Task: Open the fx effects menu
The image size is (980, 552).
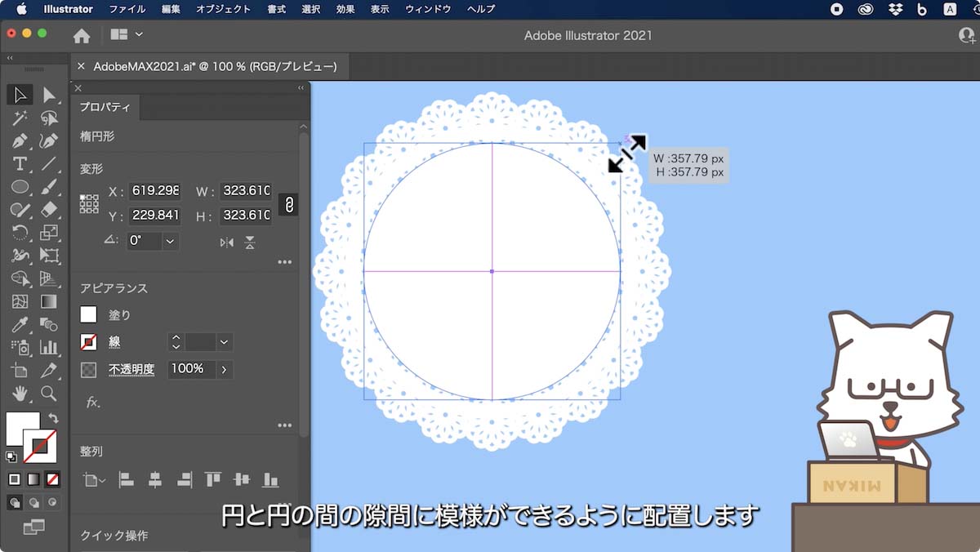Action: [x=93, y=402]
